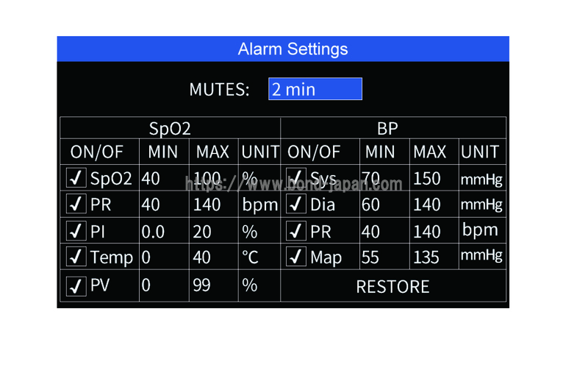
Task: Click the RESTORE button
Action: (393, 286)
